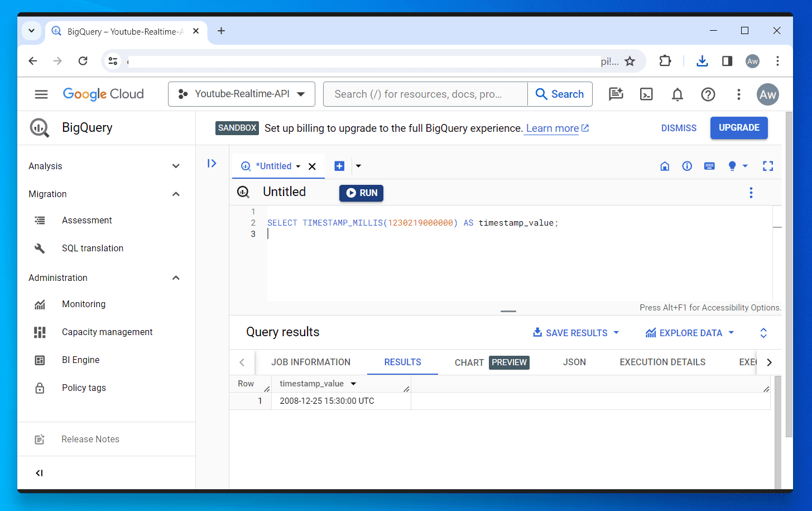Collapse the left navigation panel

pos(39,472)
